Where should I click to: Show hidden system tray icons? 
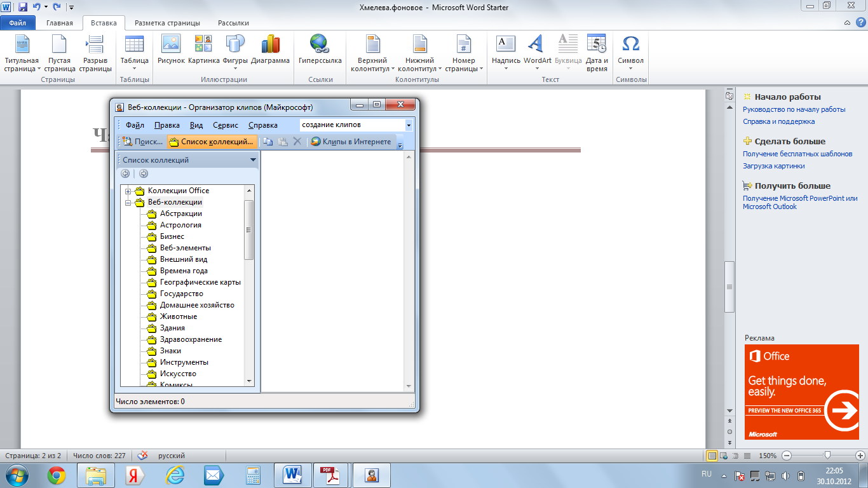coord(724,475)
